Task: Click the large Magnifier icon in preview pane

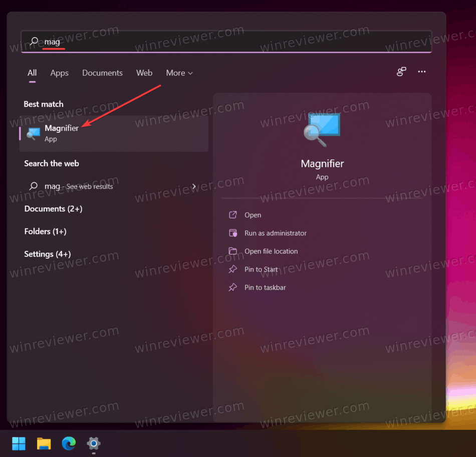Action: pyautogui.click(x=322, y=130)
